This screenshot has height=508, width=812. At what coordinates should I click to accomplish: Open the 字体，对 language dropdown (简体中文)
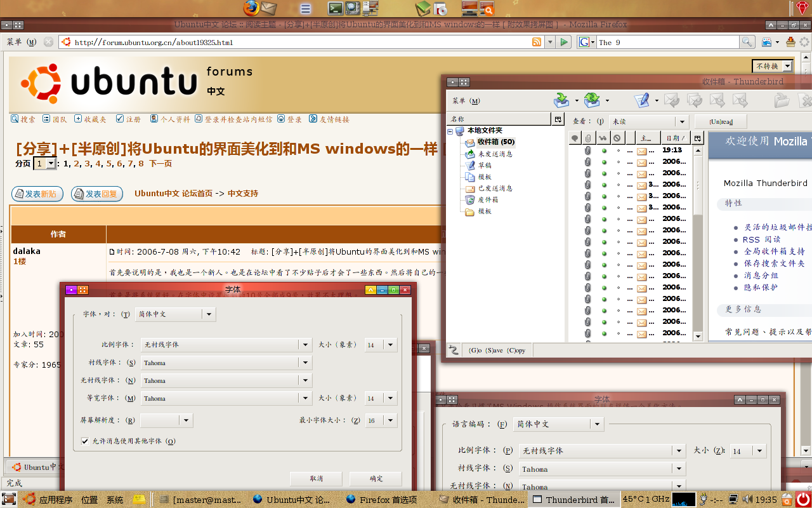tap(175, 314)
